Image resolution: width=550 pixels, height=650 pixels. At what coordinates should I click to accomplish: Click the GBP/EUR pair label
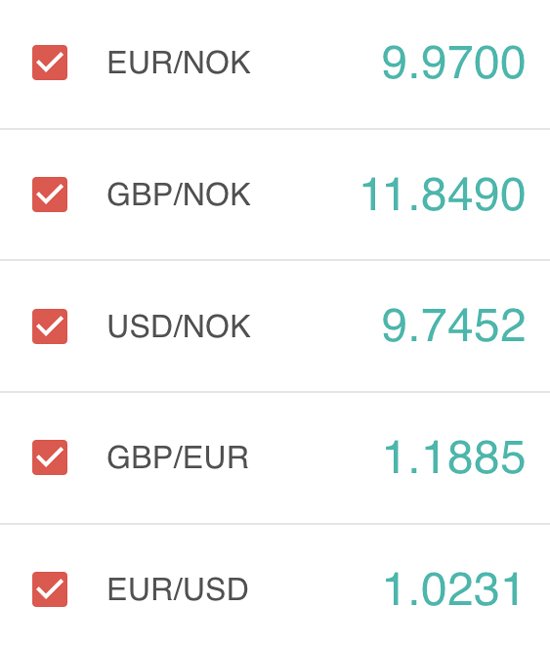pyautogui.click(x=178, y=457)
